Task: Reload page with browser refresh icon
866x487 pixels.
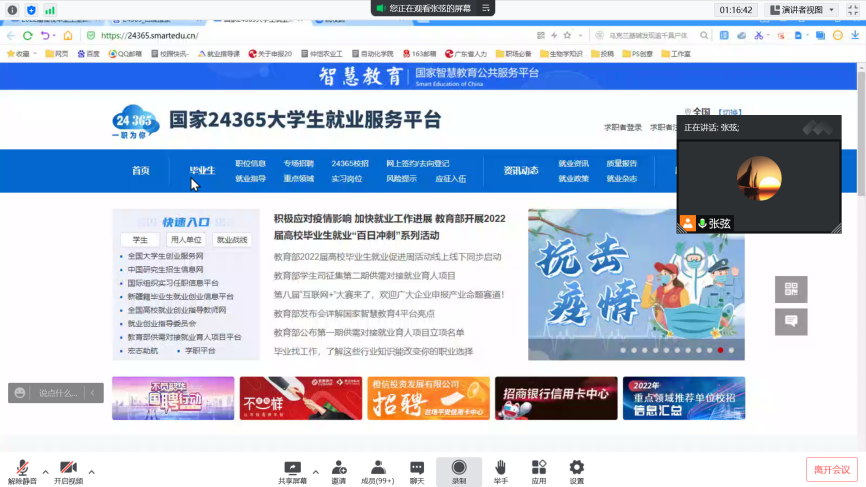Action: (x=28, y=35)
